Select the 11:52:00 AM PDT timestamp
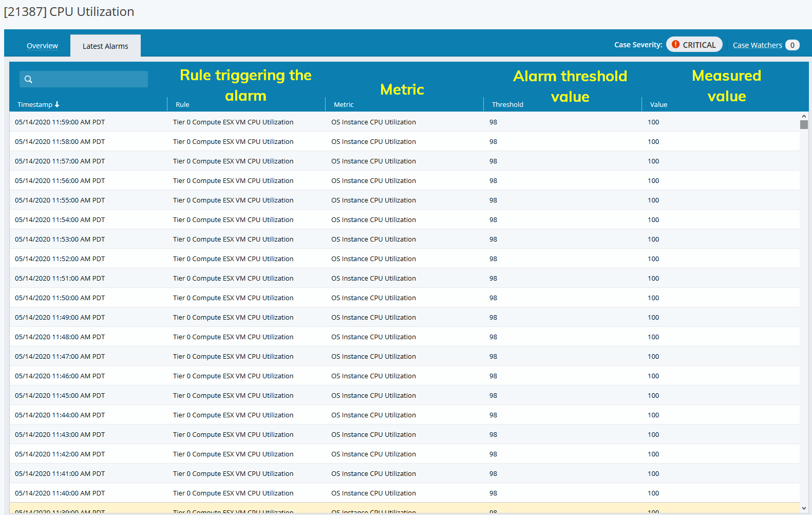Viewport: 812px width, 515px height. click(60, 259)
